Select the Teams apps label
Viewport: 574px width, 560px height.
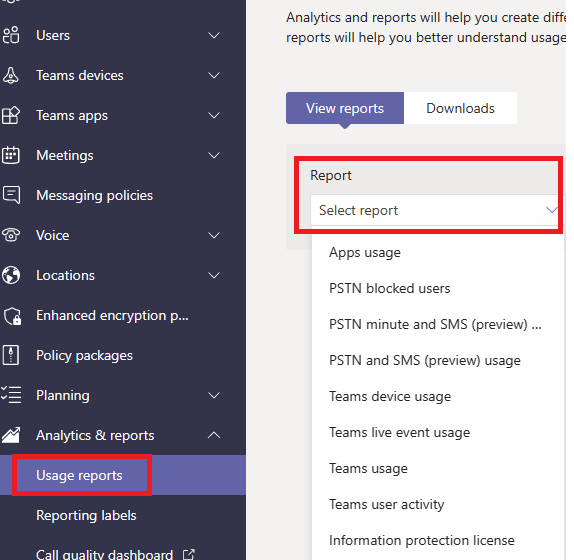coord(72,116)
